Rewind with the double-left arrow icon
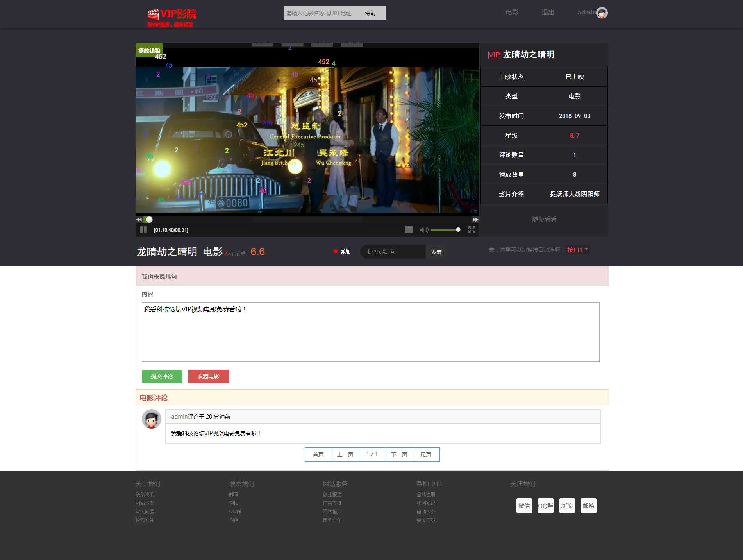 [x=139, y=220]
